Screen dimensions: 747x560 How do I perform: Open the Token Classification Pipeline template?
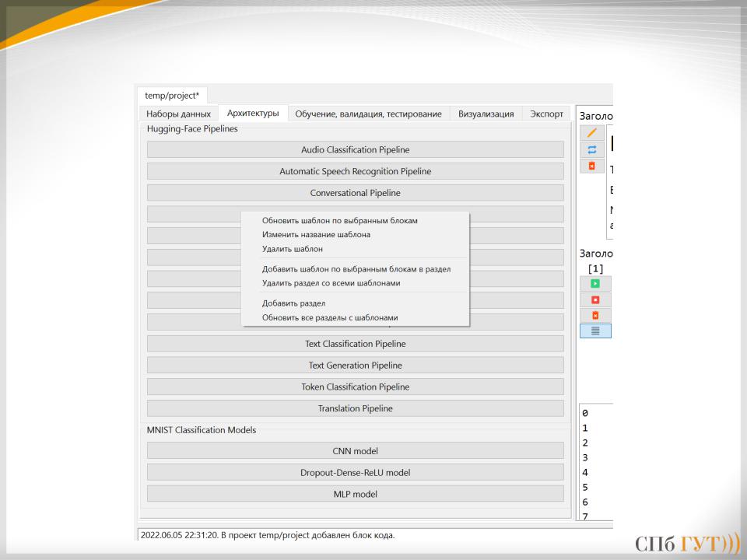coord(356,387)
